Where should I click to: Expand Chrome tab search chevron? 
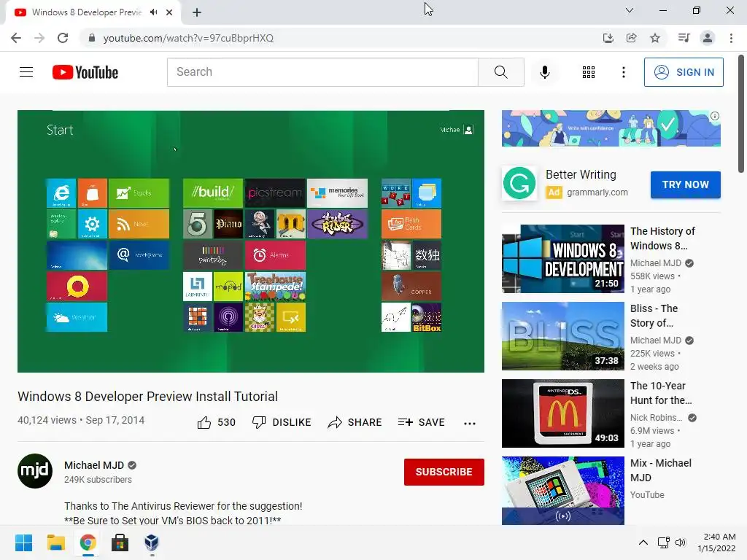pos(630,10)
